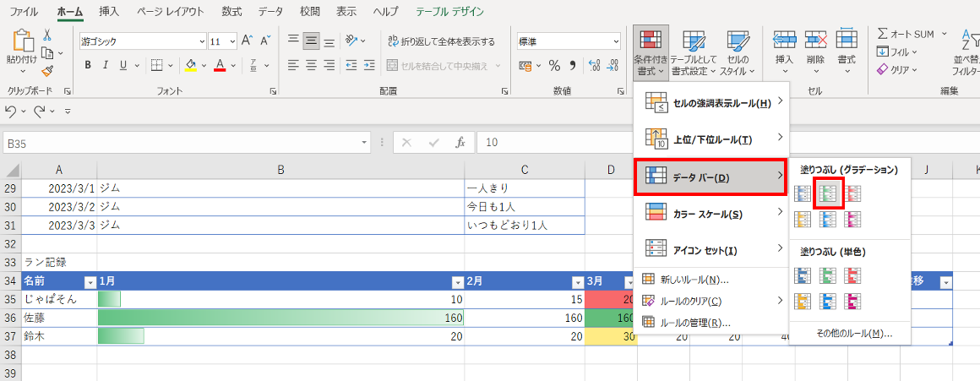This screenshot has width=980, height=381.
Task: Apply the borders icon
Action: coord(157,65)
